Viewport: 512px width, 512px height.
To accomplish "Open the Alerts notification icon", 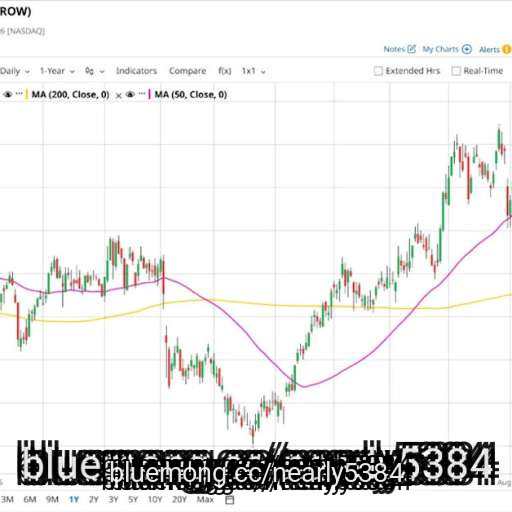I will click(507, 49).
